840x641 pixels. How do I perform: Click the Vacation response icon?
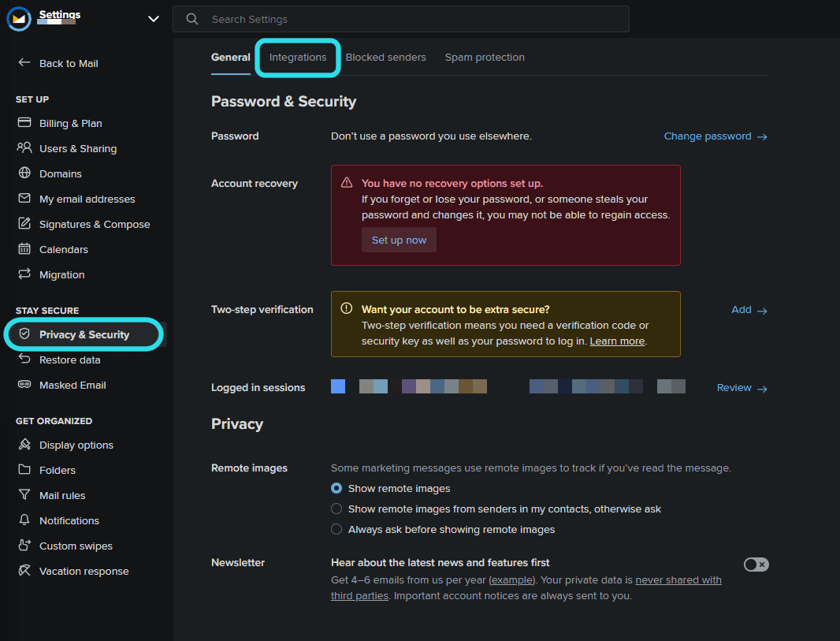24,571
